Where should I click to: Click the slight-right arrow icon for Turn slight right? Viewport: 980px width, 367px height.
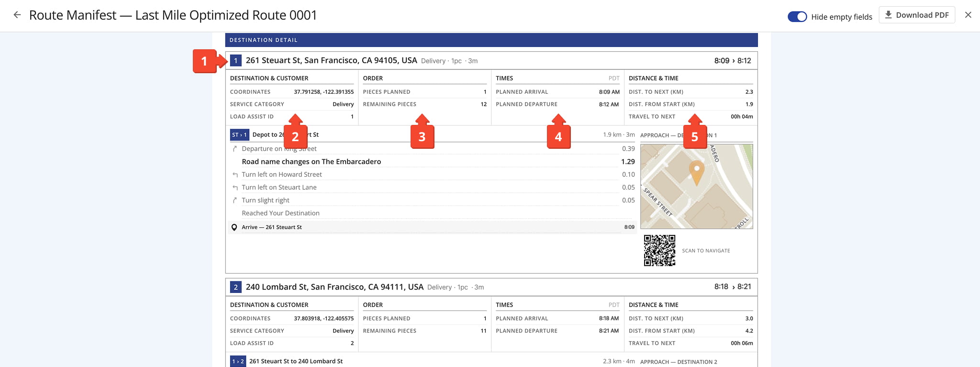click(x=234, y=200)
